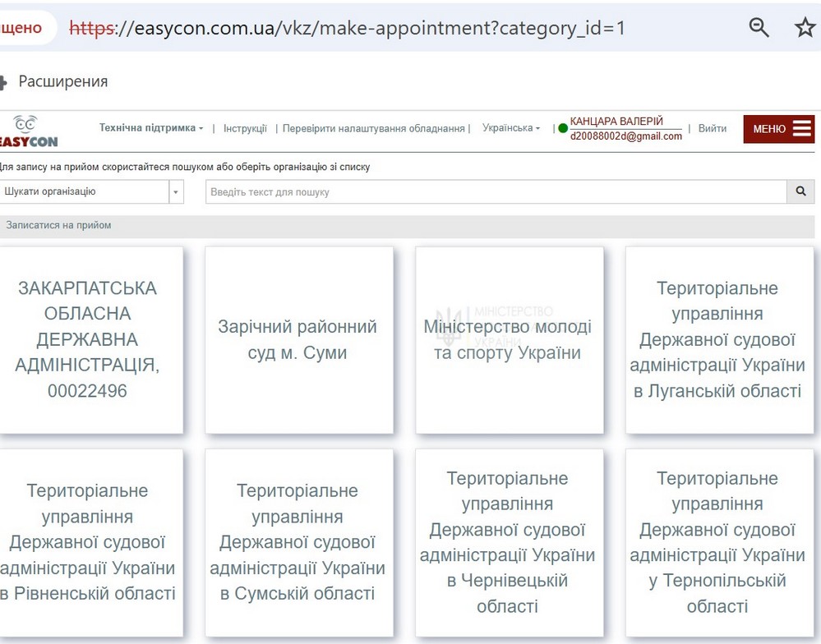Viewport: 821px width, 644px height.
Task: Click the green online status indicator
Action: (x=563, y=129)
